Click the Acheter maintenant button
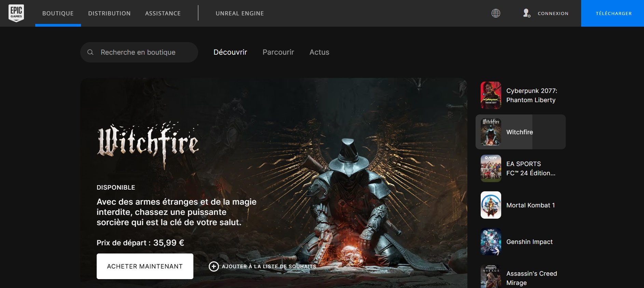The width and height of the screenshot is (644, 288). tap(145, 266)
